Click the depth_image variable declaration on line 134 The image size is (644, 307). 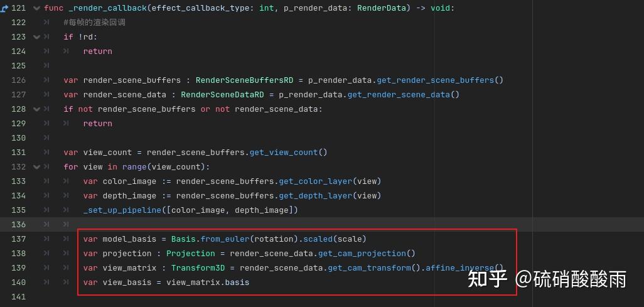[x=129, y=196]
